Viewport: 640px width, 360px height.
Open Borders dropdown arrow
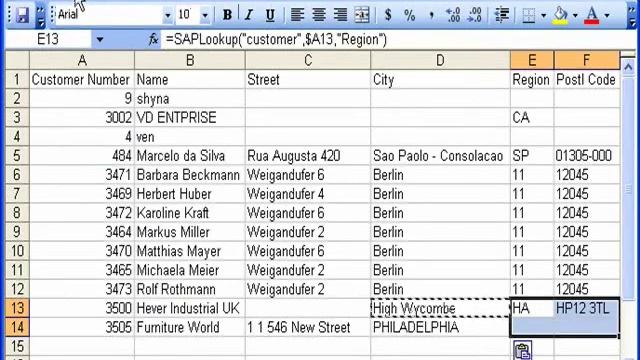pyautogui.click(x=543, y=16)
